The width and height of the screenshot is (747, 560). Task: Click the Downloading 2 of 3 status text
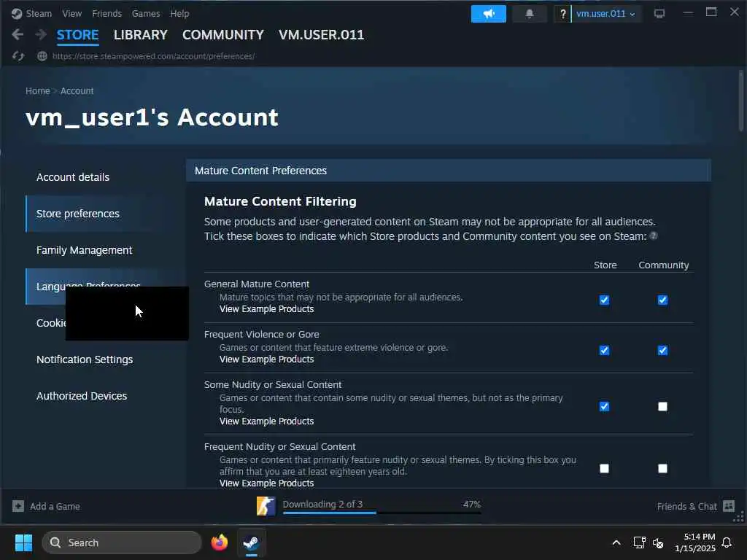pos(322,505)
